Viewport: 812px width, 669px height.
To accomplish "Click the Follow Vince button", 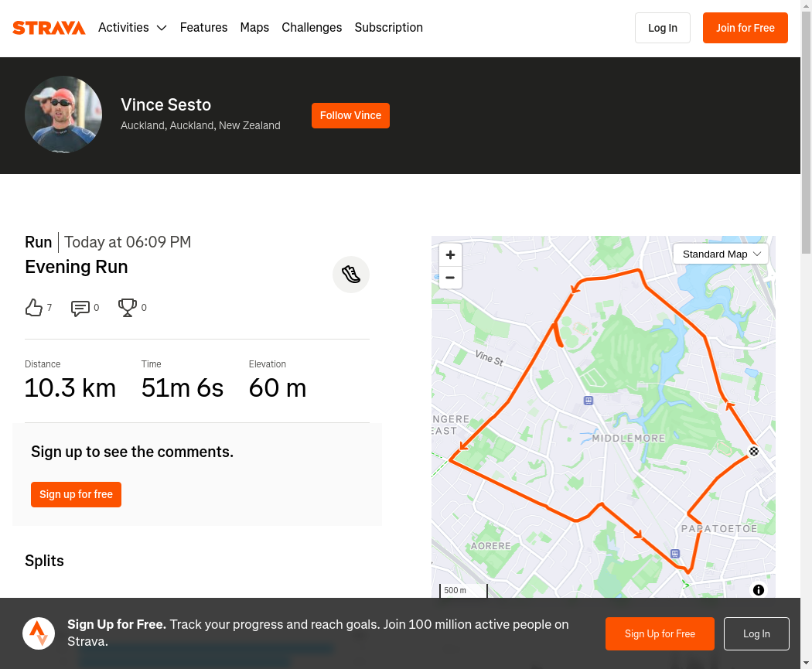I will click(x=350, y=115).
